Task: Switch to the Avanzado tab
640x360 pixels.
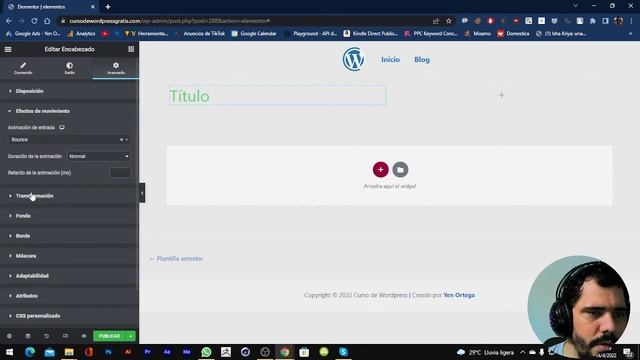Action: pyautogui.click(x=116, y=68)
